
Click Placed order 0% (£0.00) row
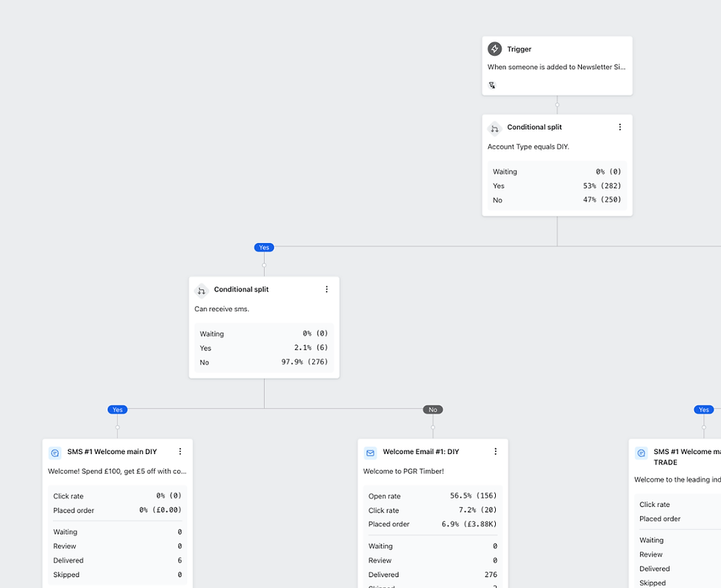(117, 510)
